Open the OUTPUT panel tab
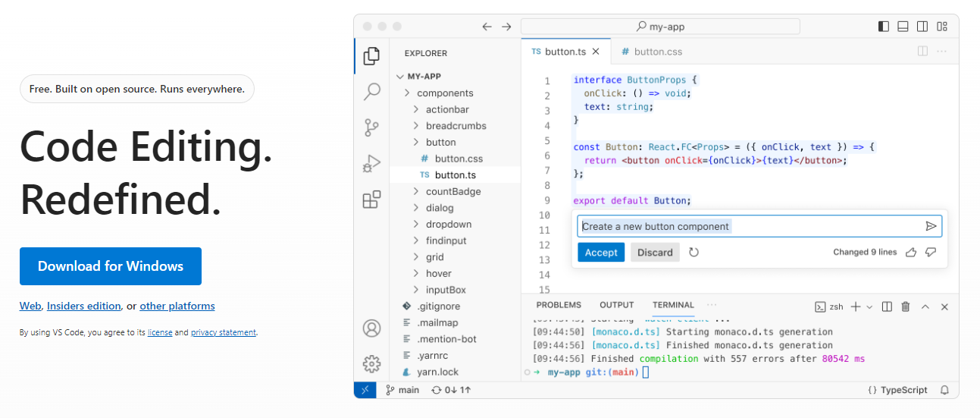Viewport: 980px width, 418px height. pos(617,305)
